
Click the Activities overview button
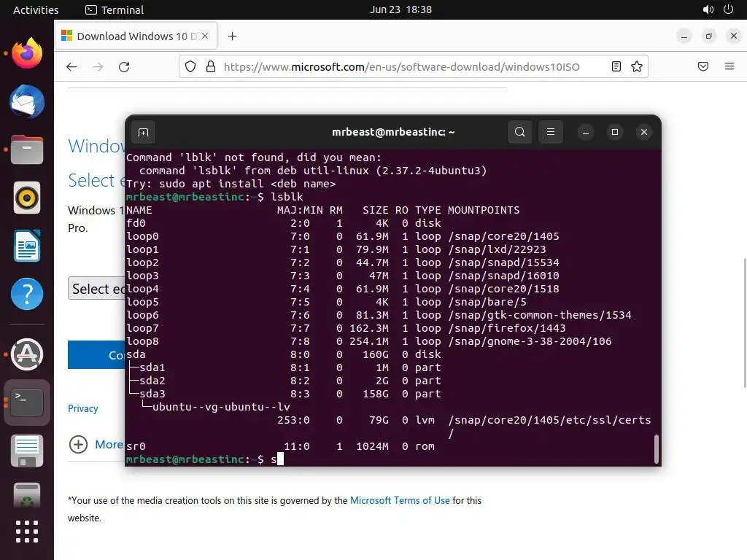click(x=36, y=9)
